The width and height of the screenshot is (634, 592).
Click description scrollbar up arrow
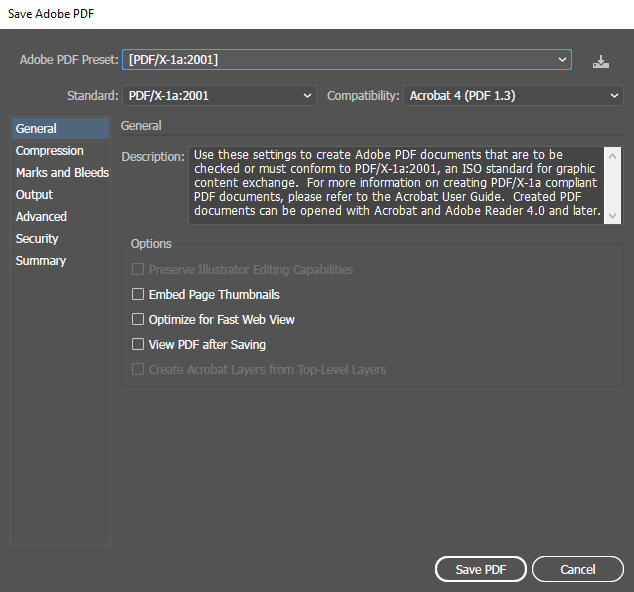(613, 156)
